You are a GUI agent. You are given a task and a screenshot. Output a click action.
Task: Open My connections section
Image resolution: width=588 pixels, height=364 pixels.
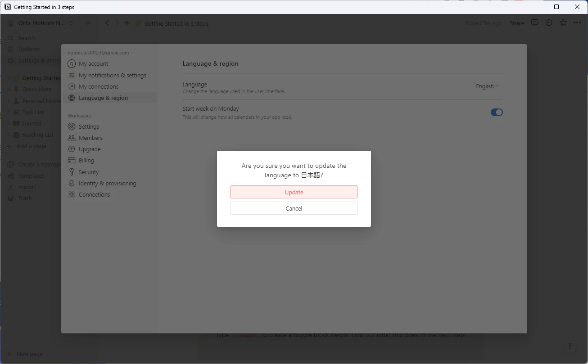coord(98,86)
